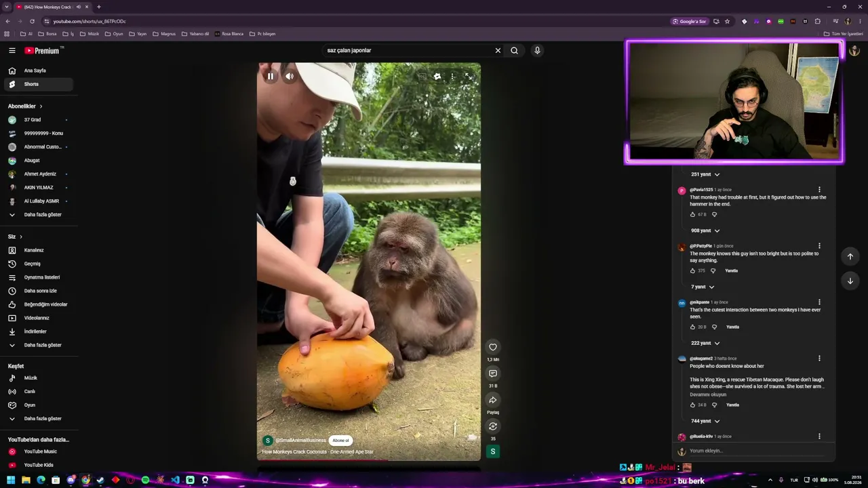Expand subscriptions with Daha fazla göster
The image size is (868, 488).
tap(39, 215)
